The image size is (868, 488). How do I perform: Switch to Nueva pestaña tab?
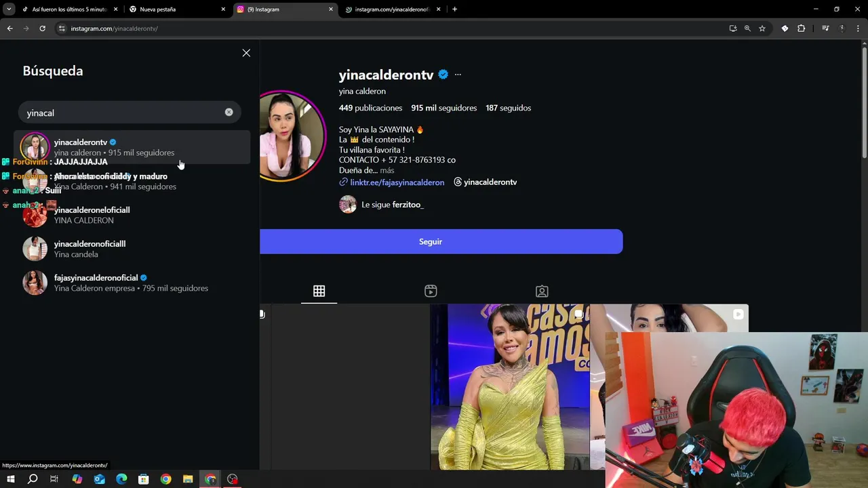176,9
